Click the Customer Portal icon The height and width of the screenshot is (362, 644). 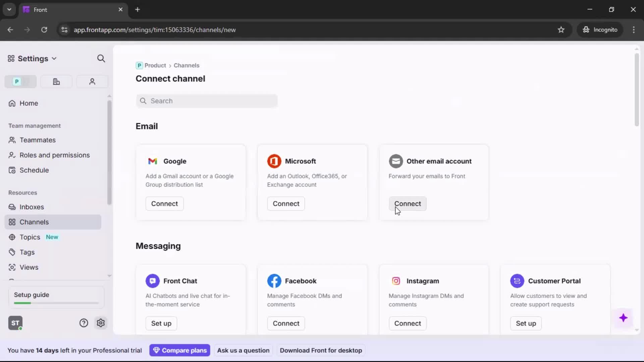tap(517, 281)
